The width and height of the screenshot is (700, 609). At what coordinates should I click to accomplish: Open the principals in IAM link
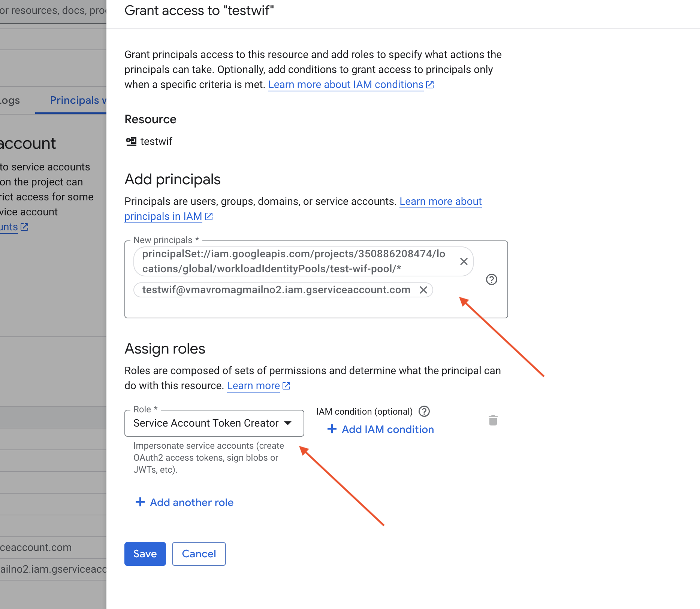[x=163, y=216]
